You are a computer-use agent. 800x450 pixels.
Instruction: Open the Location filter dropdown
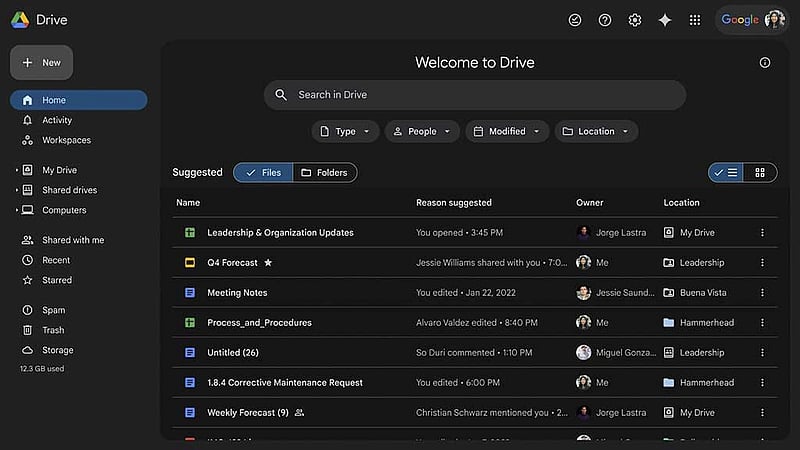pos(596,132)
